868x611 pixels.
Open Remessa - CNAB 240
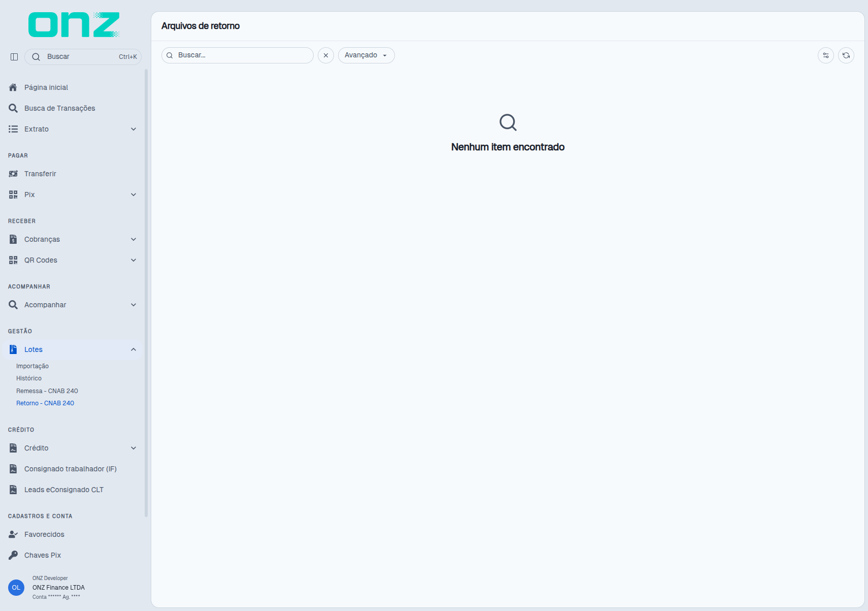pos(47,391)
